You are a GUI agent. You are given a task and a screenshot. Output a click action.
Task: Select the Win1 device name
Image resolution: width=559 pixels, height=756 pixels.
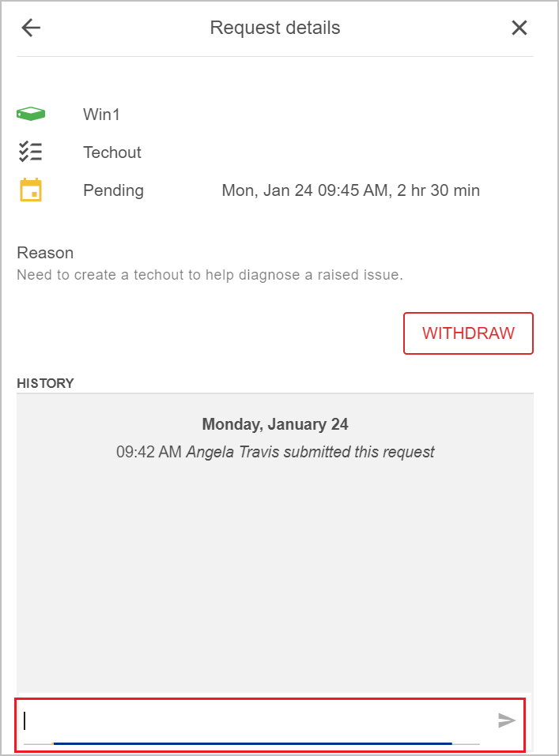[101, 115]
